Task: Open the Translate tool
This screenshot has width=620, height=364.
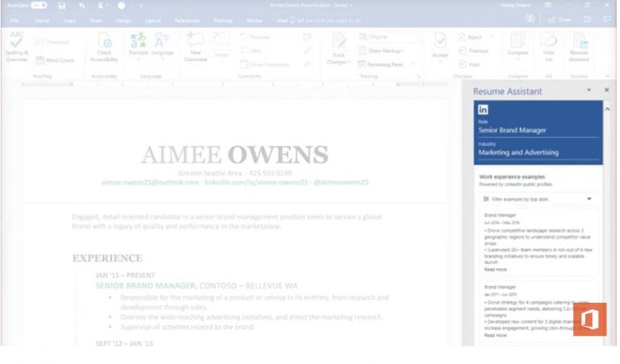Action: pos(138,46)
